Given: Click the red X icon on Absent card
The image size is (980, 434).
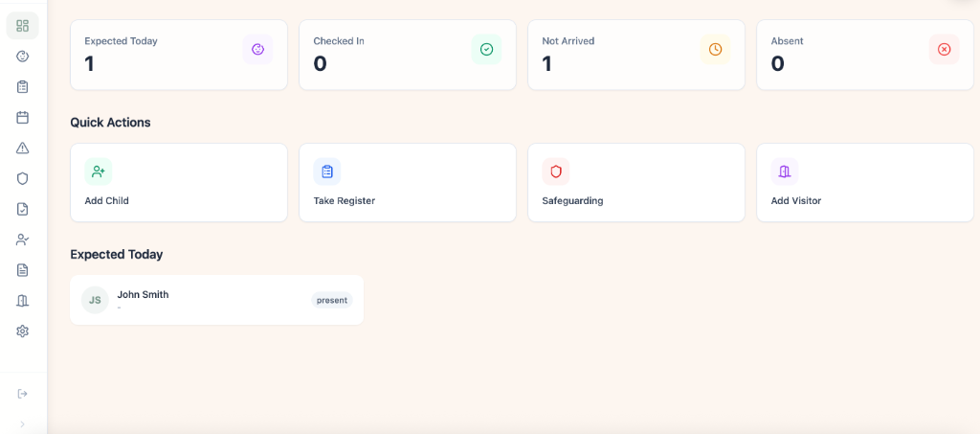Looking at the screenshot, I should 944,50.
